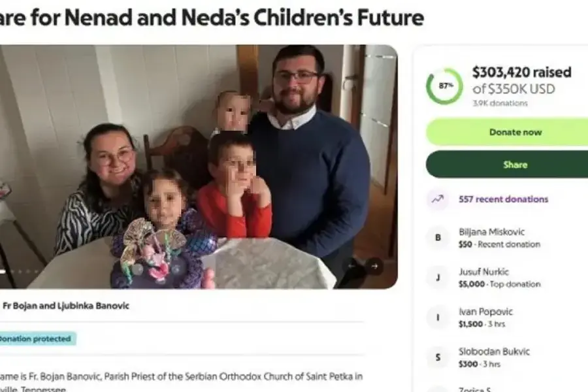Click the 87% circular progress indicator
The height and width of the screenshot is (392, 588).
[444, 86]
